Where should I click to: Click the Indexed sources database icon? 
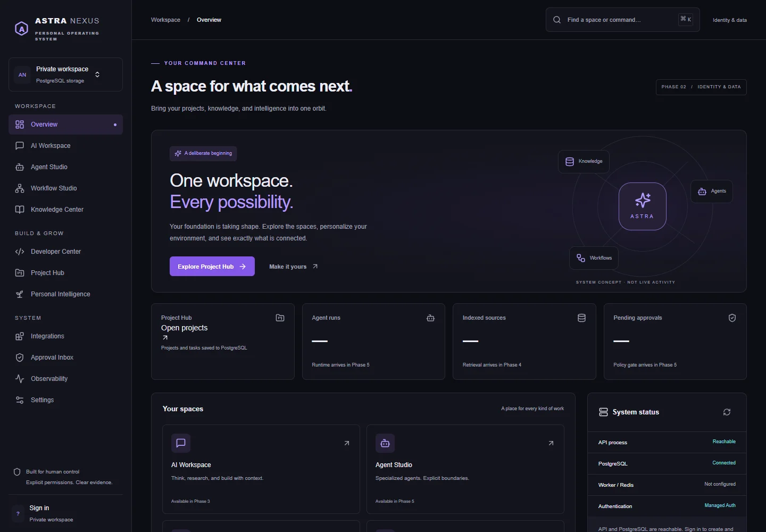coord(581,318)
